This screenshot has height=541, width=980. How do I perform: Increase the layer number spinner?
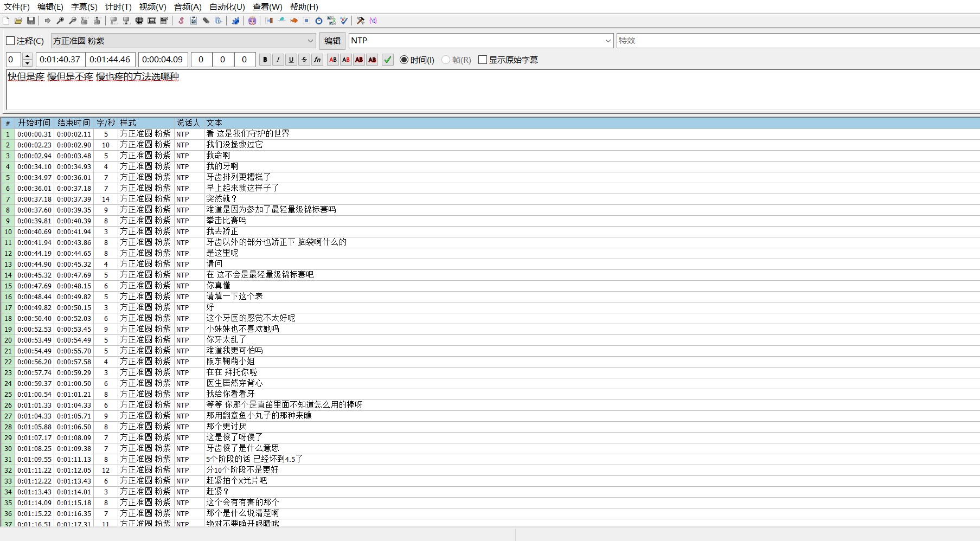tap(27, 56)
